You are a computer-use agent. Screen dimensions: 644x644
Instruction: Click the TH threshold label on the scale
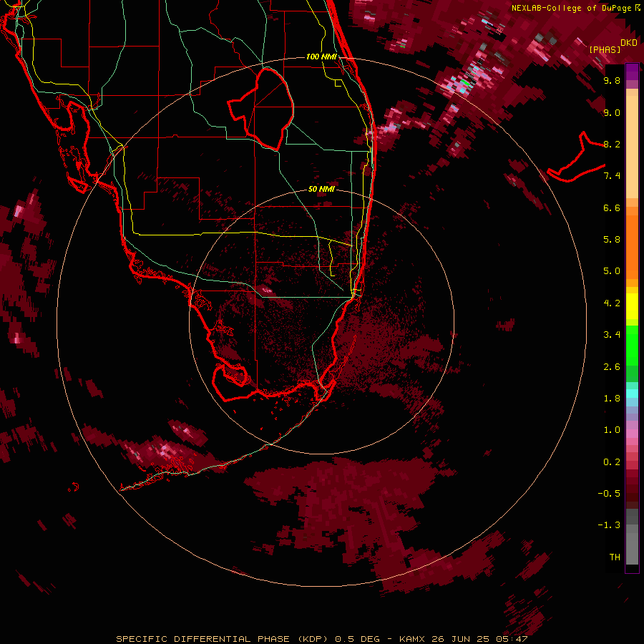tap(615, 557)
